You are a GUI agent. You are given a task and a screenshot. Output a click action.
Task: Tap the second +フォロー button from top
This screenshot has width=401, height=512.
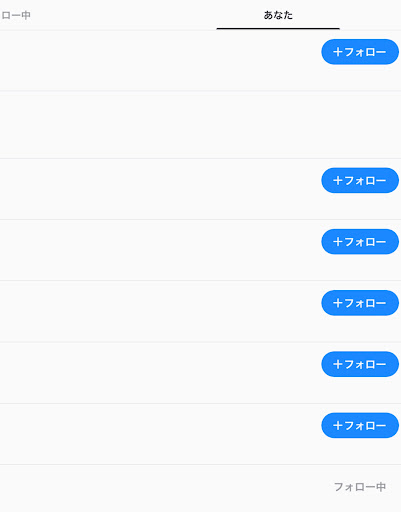pos(360,180)
